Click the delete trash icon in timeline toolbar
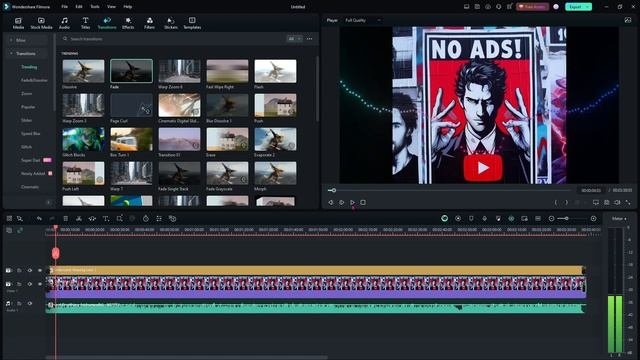The image size is (640, 360). pyautogui.click(x=65, y=219)
